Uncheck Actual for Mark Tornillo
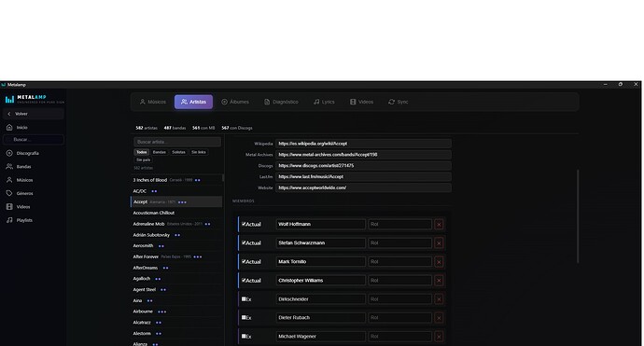This screenshot has width=644, height=346. coord(244,261)
